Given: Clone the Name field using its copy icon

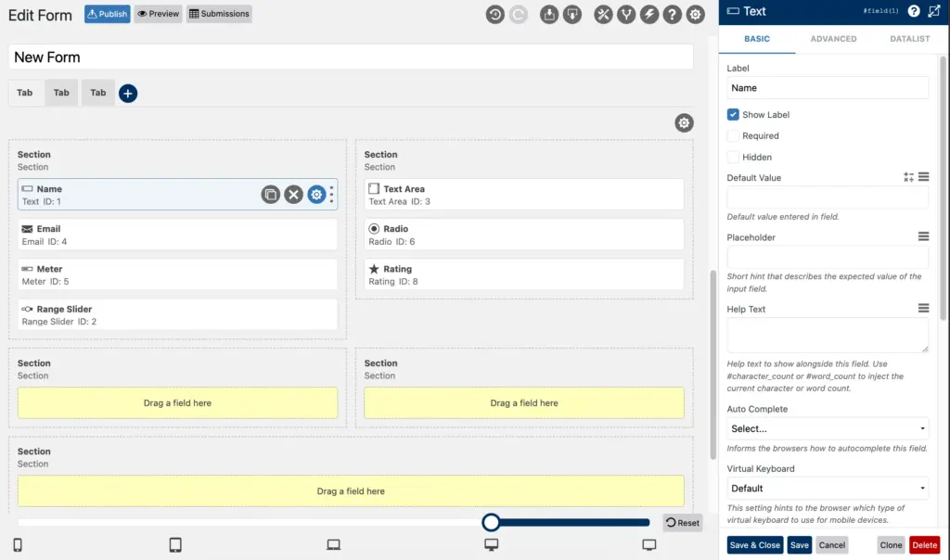Looking at the screenshot, I should click(x=270, y=194).
